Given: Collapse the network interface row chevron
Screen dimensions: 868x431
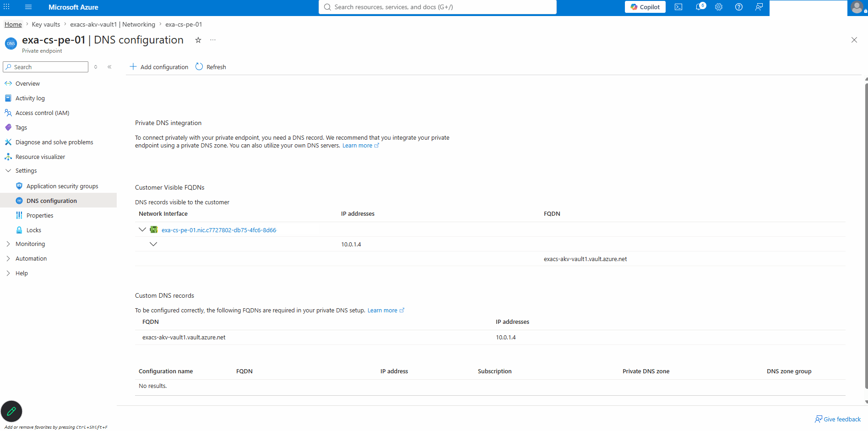Looking at the screenshot, I should (142, 229).
